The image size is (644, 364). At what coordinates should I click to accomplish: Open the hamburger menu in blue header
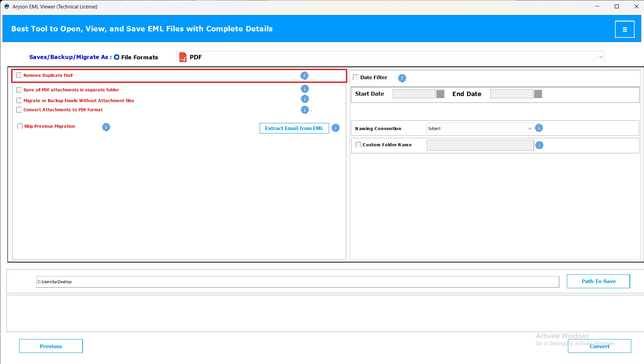click(x=624, y=29)
